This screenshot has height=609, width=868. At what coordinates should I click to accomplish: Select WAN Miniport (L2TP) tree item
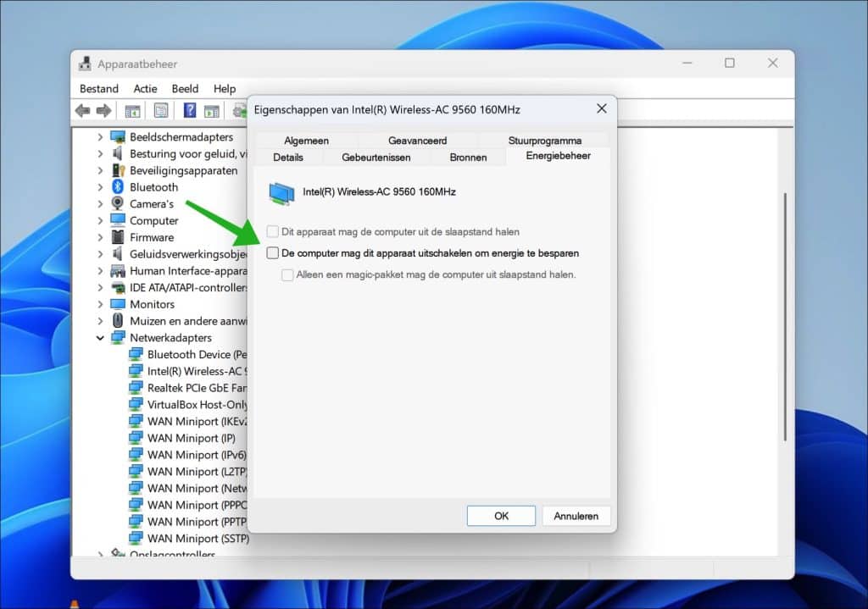coord(197,471)
